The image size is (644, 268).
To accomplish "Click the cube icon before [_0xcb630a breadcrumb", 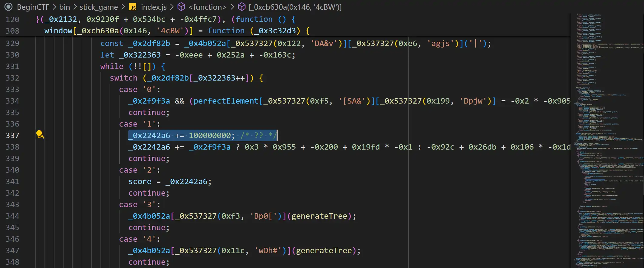I will [x=241, y=7].
